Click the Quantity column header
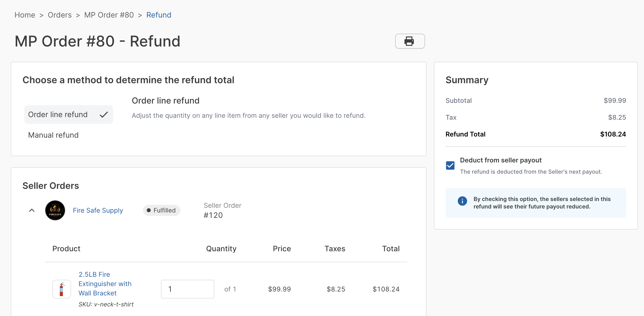644x316 pixels. pos(221,248)
